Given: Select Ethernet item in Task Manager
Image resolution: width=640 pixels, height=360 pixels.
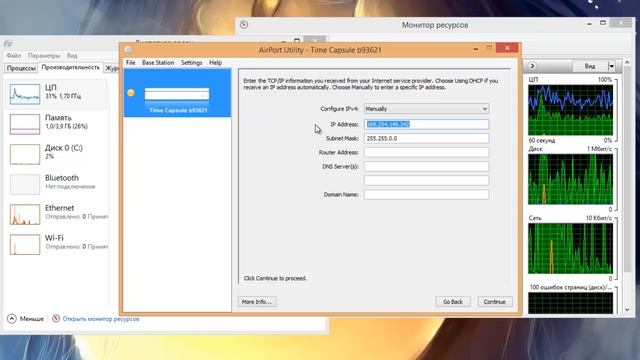Looking at the screenshot, I should [57, 214].
